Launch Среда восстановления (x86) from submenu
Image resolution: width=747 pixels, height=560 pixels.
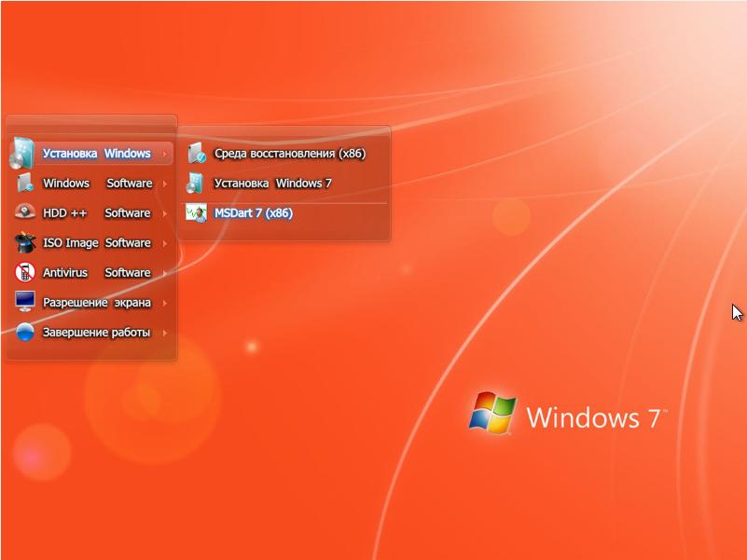284,154
